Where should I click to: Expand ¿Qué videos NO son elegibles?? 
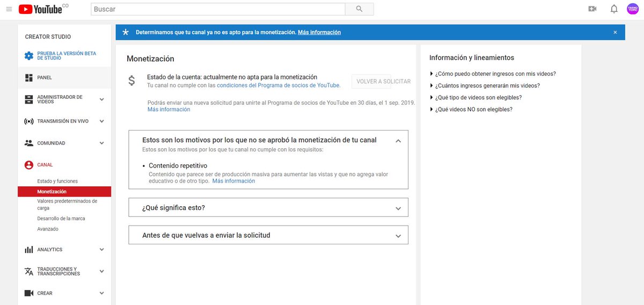coord(471,109)
